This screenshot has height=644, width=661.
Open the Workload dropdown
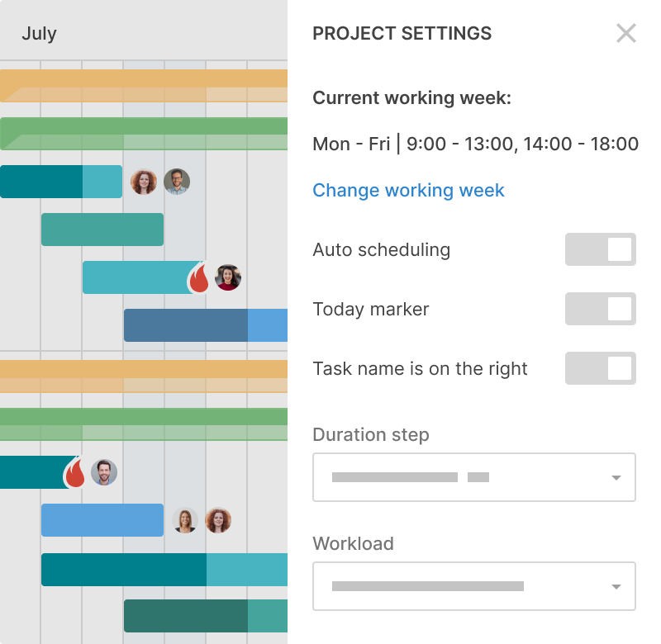tap(473, 586)
